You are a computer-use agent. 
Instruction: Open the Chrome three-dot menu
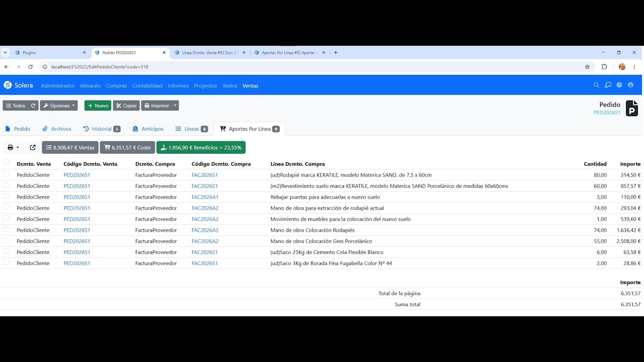(635, 67)
